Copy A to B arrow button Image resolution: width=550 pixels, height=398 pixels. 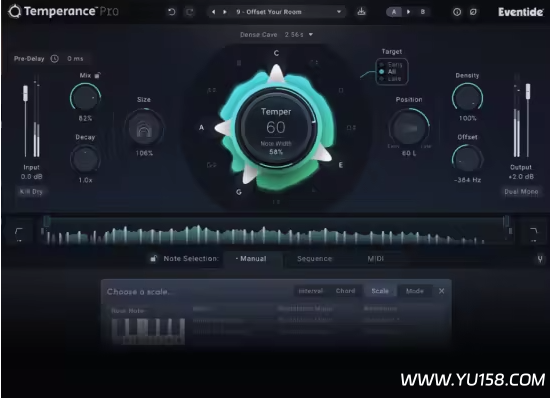408,12
